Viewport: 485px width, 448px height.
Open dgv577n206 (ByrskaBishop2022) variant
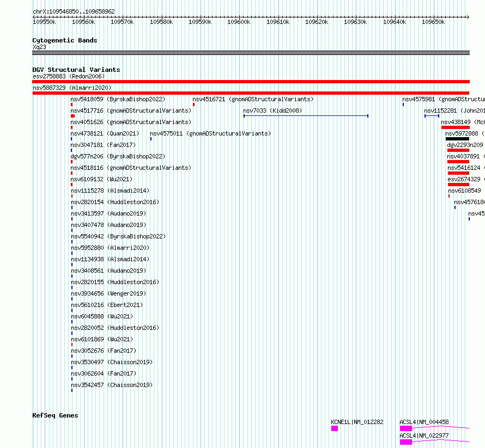point(118,156)
